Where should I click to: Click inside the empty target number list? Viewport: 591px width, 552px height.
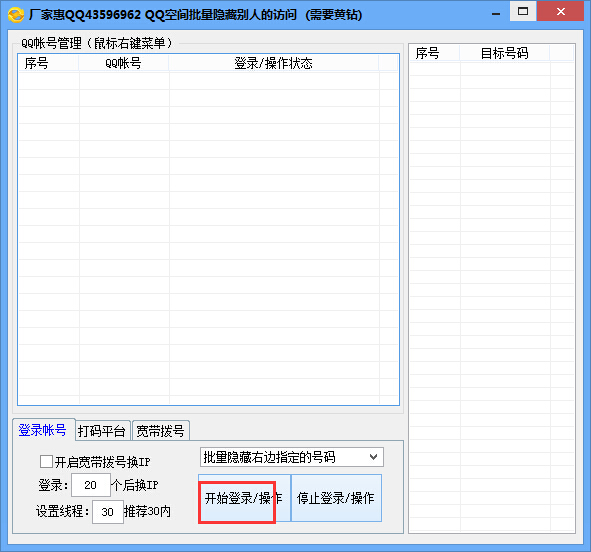(492, 296)
